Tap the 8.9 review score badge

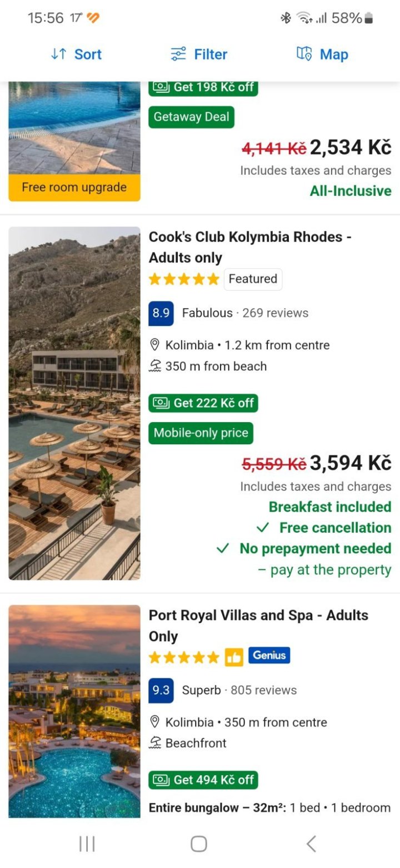coord(161,313)
